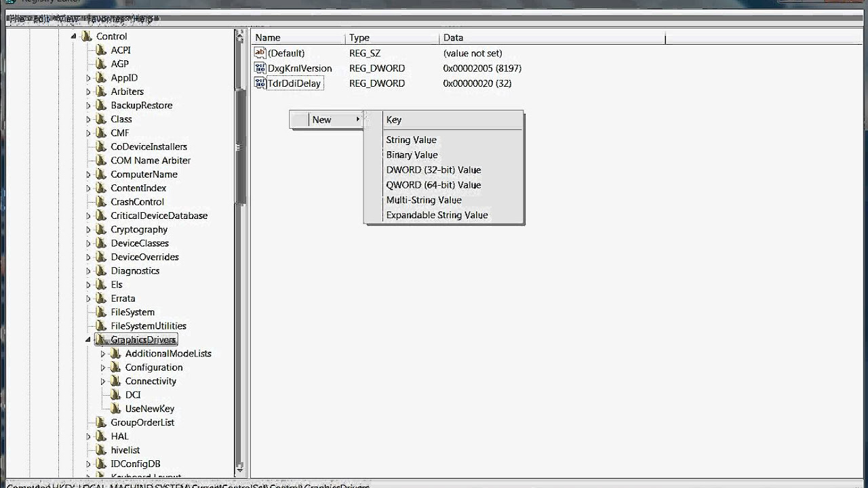Expand the AdditionalModeLists node
The height and width of the screenshot is (488, 868).
(x=103, y=354)
